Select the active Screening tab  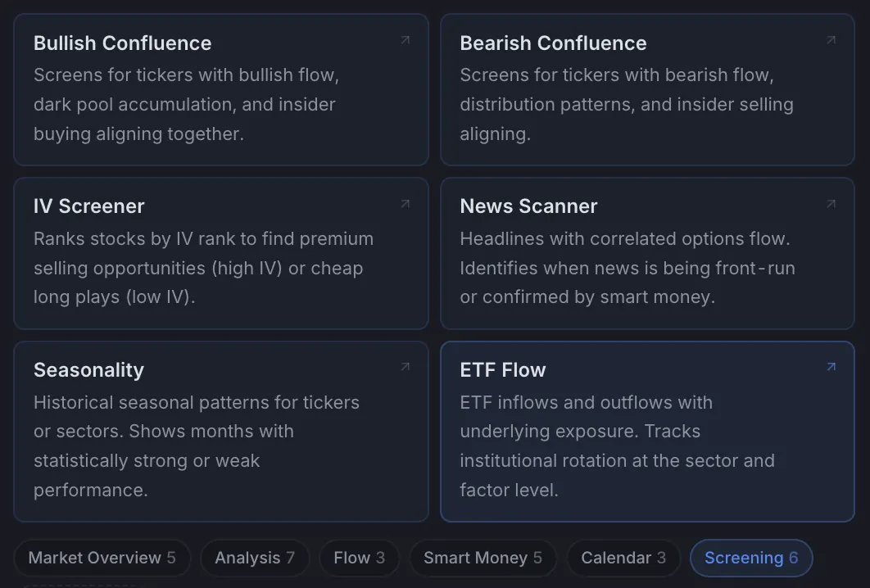point(751,558)
